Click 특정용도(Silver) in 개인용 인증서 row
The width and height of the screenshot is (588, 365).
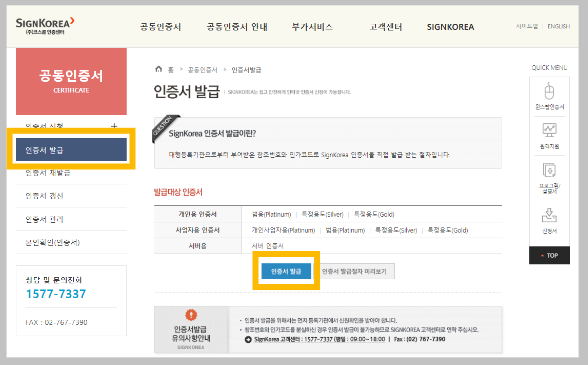click(322, 214)
